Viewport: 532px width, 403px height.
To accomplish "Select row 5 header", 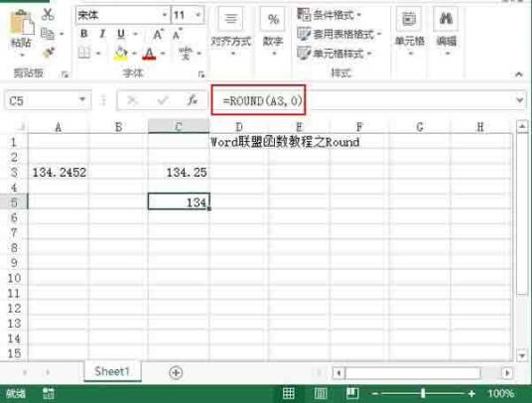I will tap(14, 202).
